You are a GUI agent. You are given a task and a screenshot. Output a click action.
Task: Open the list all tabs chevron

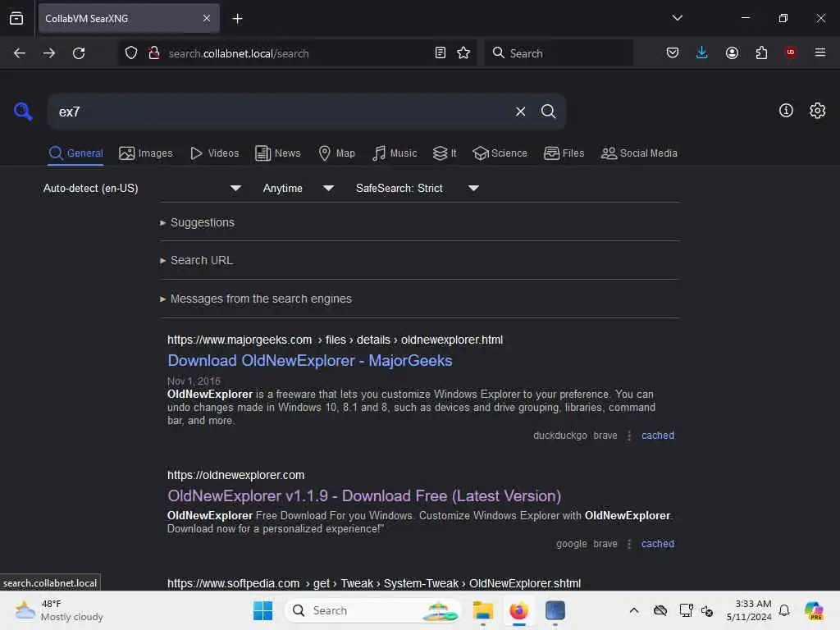pos(677,18)
